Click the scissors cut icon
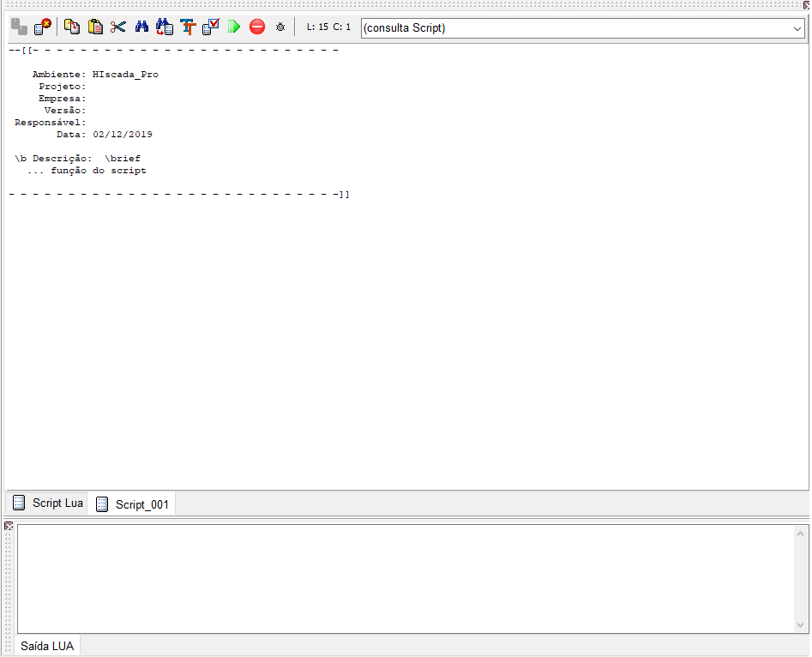The image size is (812, 657). point(118,27)
